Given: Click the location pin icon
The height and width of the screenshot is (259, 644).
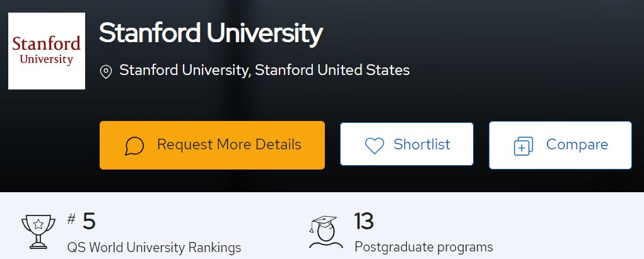Looking at the screenshot, I should (x=106, y=72).
